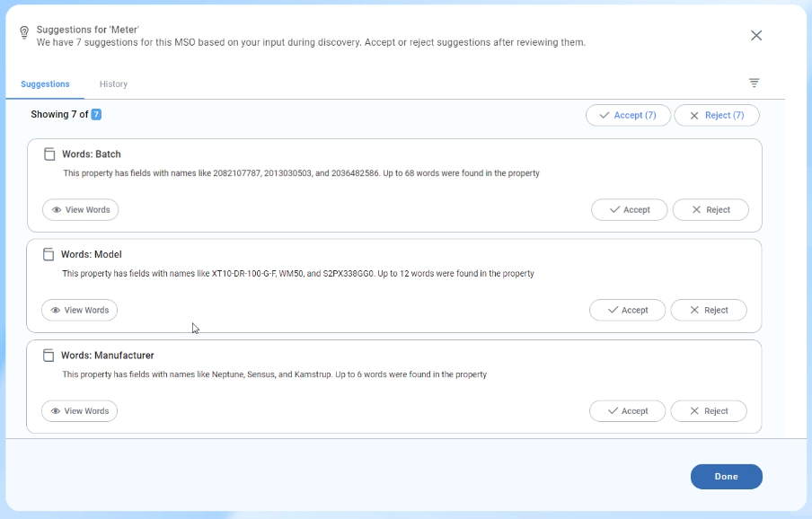Close the Suggestions for 'Meter' dialog

coord(755,35)
